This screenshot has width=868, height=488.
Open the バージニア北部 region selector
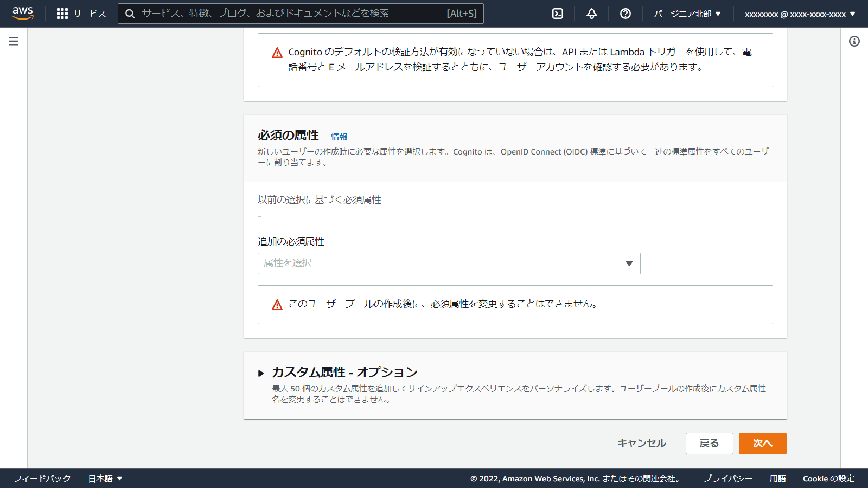(x=687, y=14)
